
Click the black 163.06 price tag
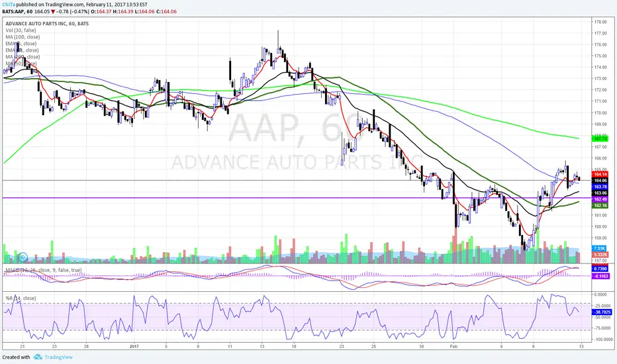pos(600,193)
